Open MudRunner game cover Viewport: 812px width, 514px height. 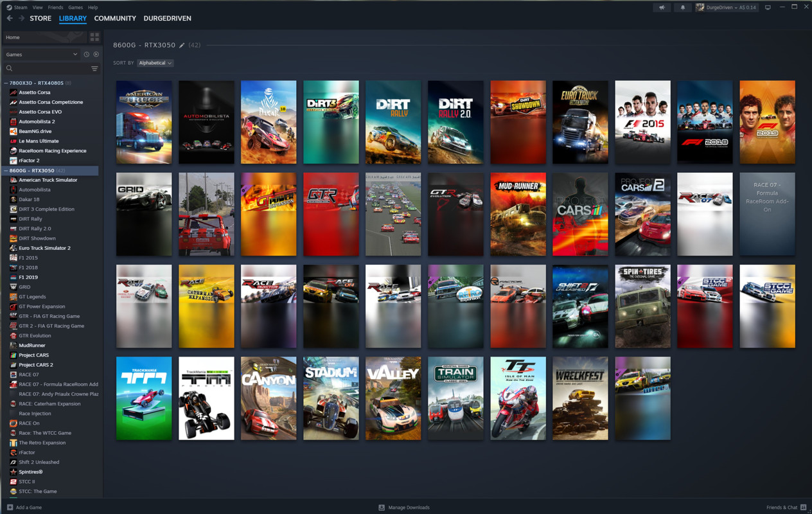pos(518,214)
